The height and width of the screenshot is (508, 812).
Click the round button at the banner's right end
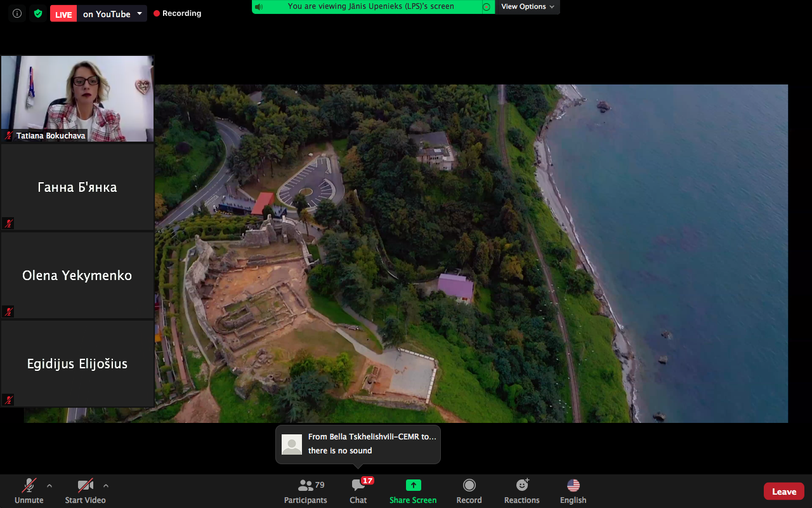click(x=487, y=7)
